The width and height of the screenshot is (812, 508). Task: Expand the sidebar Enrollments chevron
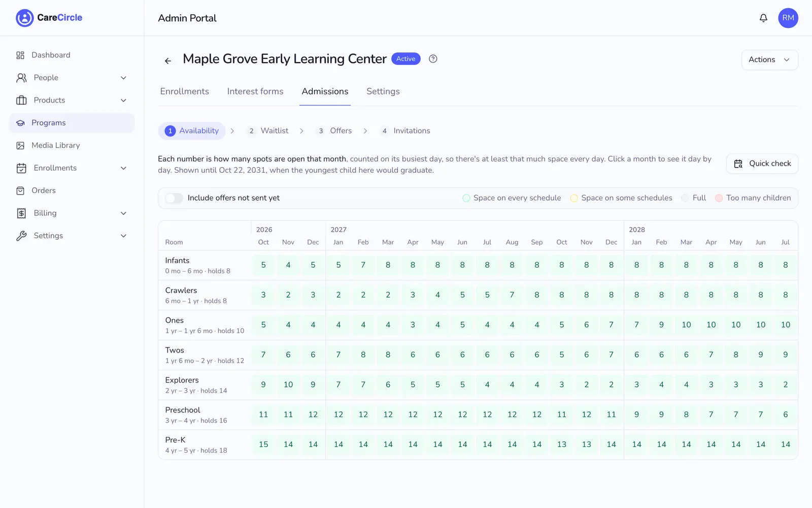(123, 168)
